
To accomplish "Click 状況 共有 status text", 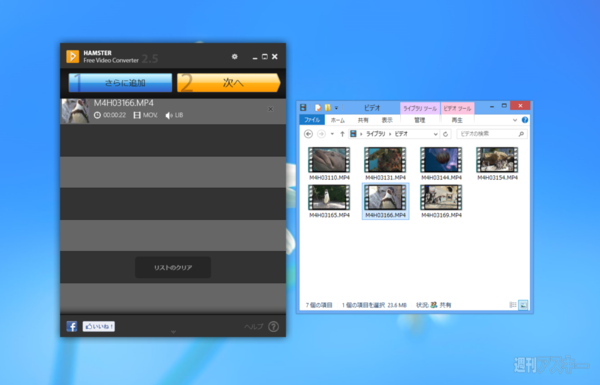I will point(434,305).
